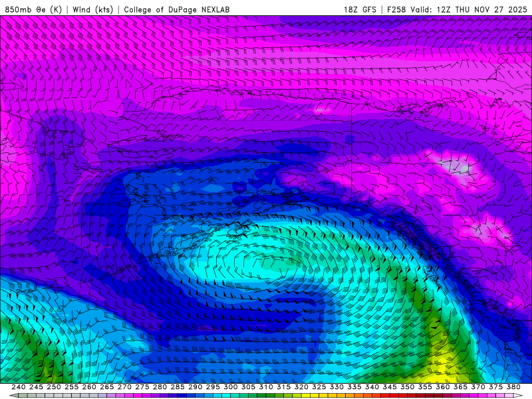Pick the 335 legend value
The image size is (532, 399).
(354, 387)
